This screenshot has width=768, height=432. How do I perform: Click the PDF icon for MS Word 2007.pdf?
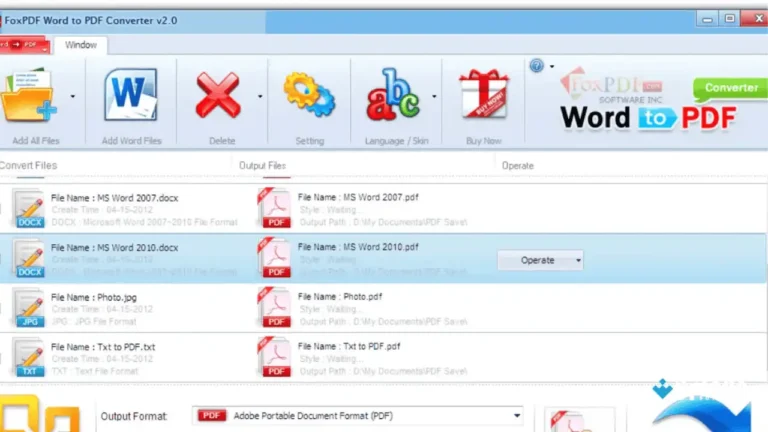click(x=274, y=208)
